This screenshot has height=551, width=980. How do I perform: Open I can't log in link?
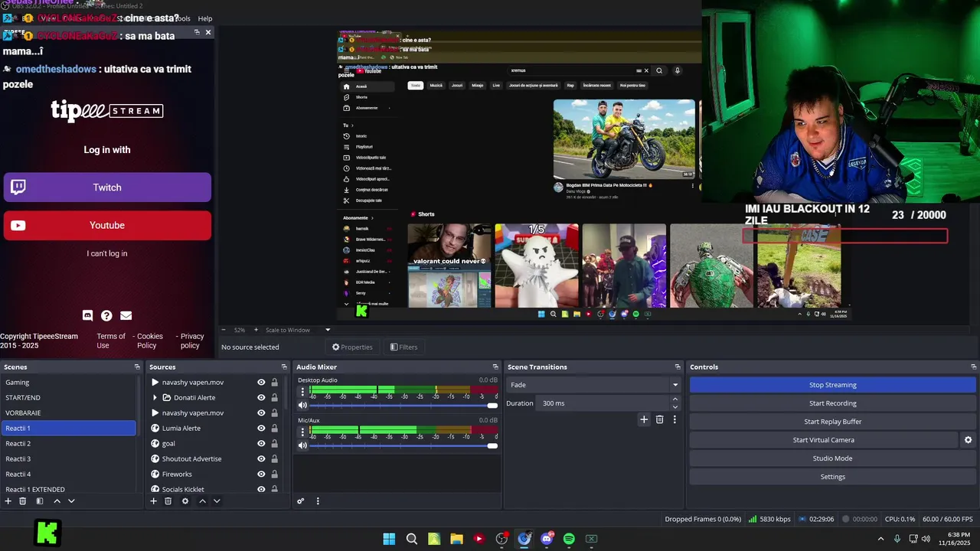(107, 253)
